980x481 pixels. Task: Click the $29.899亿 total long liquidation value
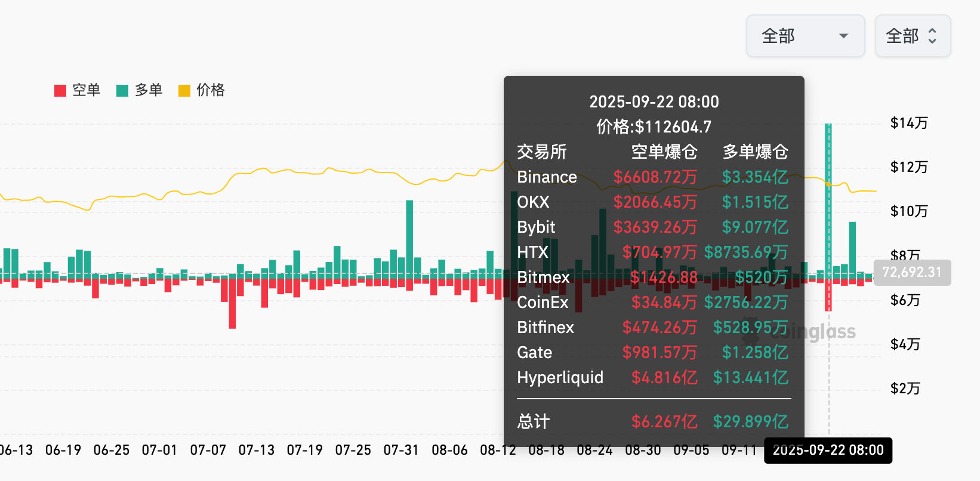[751, 422]
